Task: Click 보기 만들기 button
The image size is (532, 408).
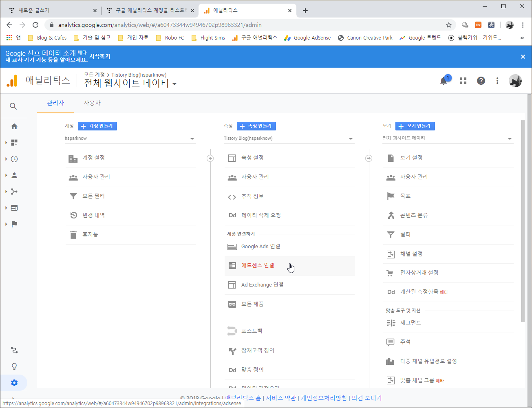Action: click(x=415, y=126)
